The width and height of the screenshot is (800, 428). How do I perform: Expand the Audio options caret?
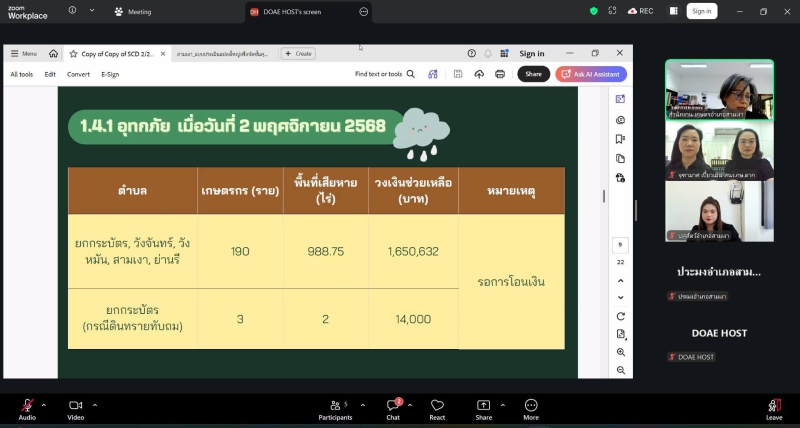(x=44, y=405)
